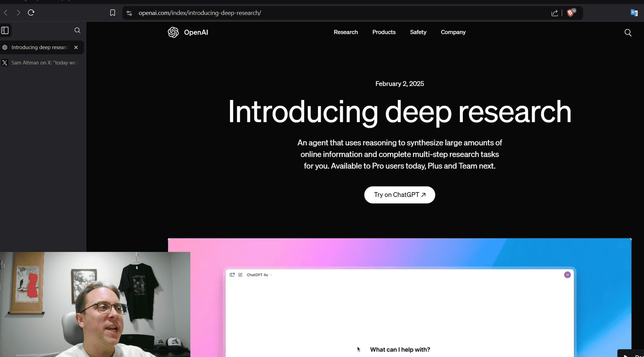
Task: Open Brave Shields icon
Action: (x=571, y=12)
